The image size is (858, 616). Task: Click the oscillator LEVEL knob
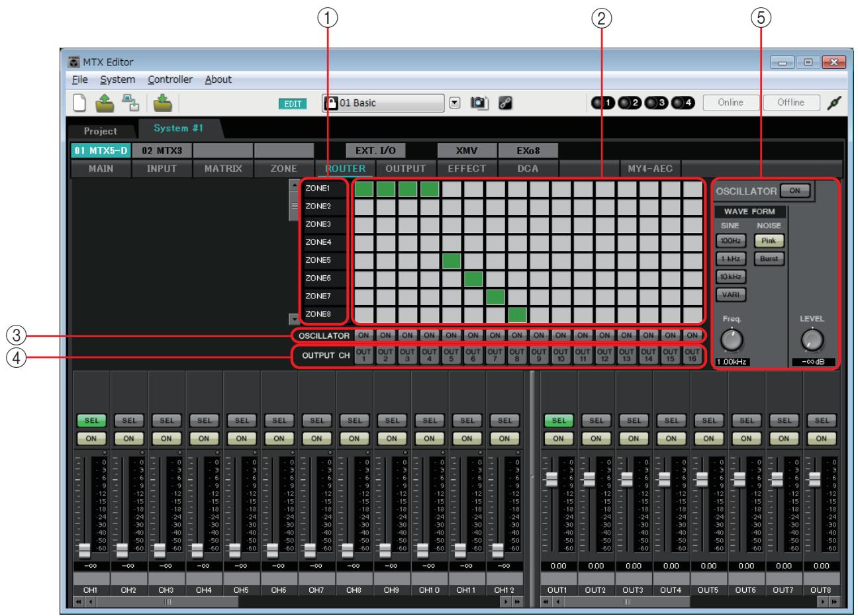[812, 339]
